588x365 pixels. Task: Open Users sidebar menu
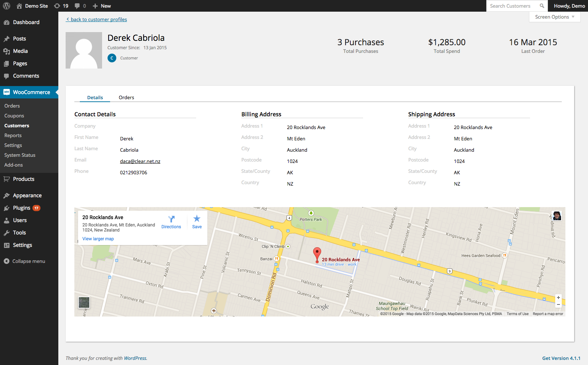tap(29, 220)
